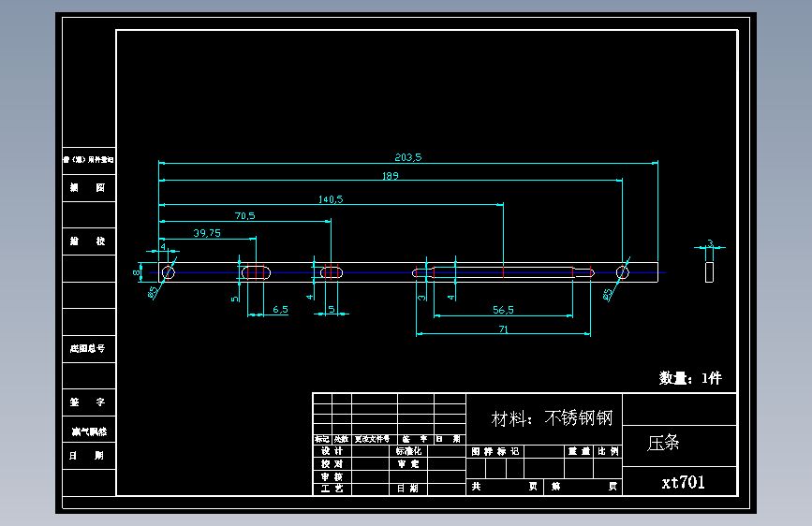
Task: Select the 设计 label in title block
Action: coord(332,451)
